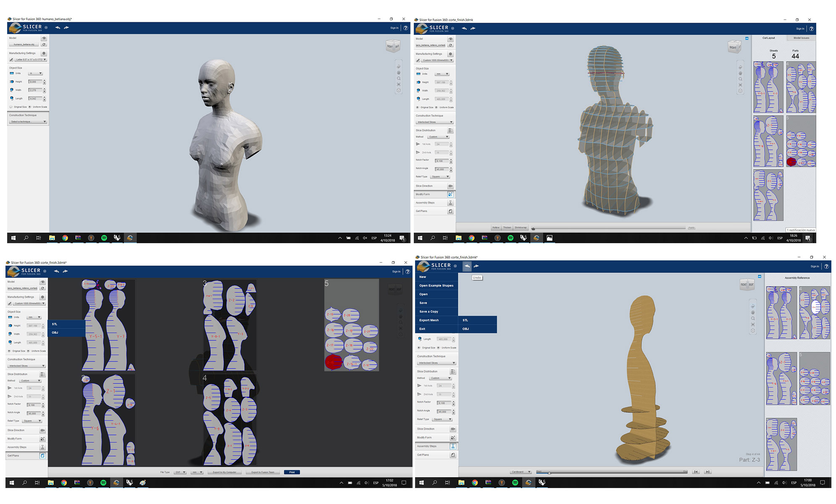
Task: Skip to the next assembly step button
Action: pos(708,472)
